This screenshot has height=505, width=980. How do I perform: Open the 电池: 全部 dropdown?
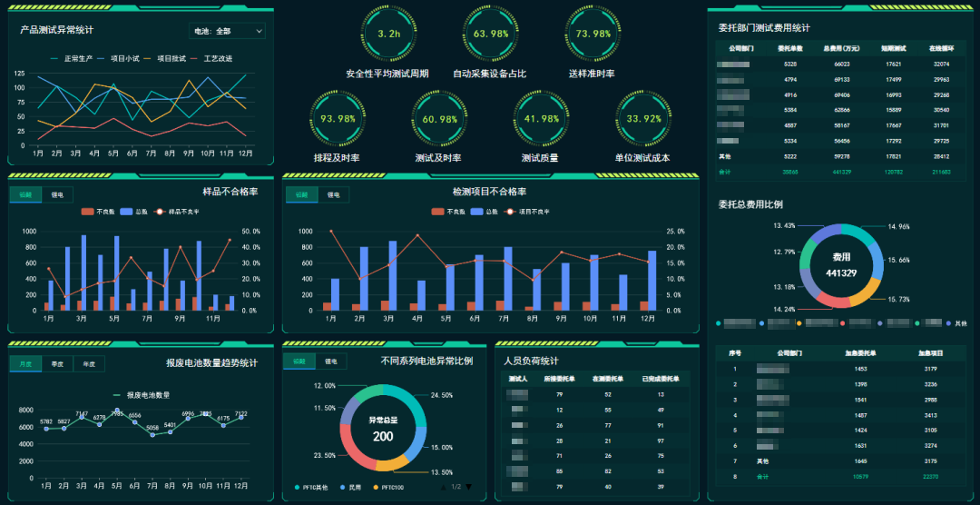pyautogui.click(x=227, y=31)
